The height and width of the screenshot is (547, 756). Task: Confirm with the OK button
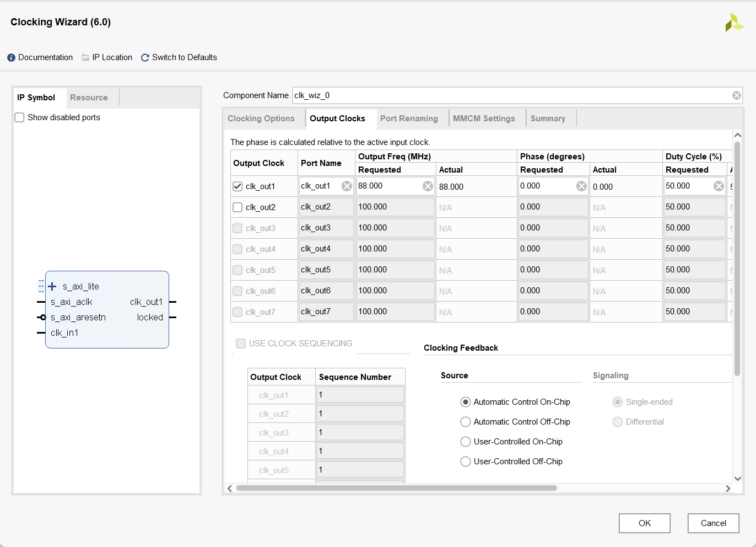[x=644, y=523]
